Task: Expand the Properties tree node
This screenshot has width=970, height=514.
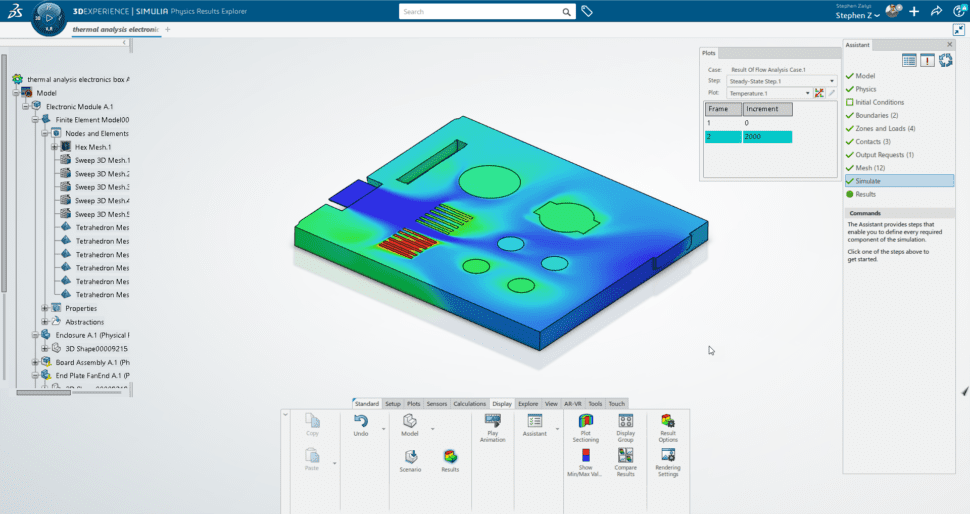Action: (x=45, y=308)
